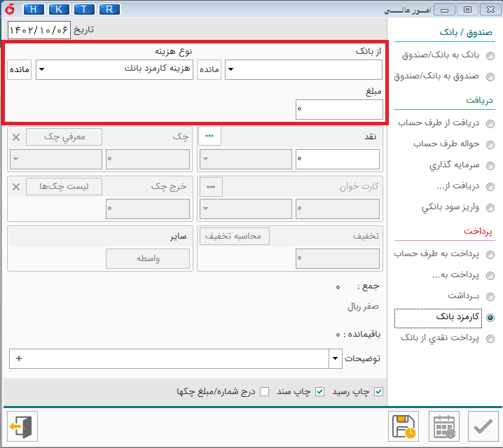The image size is (503, 448).
Task: Select the برداشت radio option
Action: (x=491, y=296)
